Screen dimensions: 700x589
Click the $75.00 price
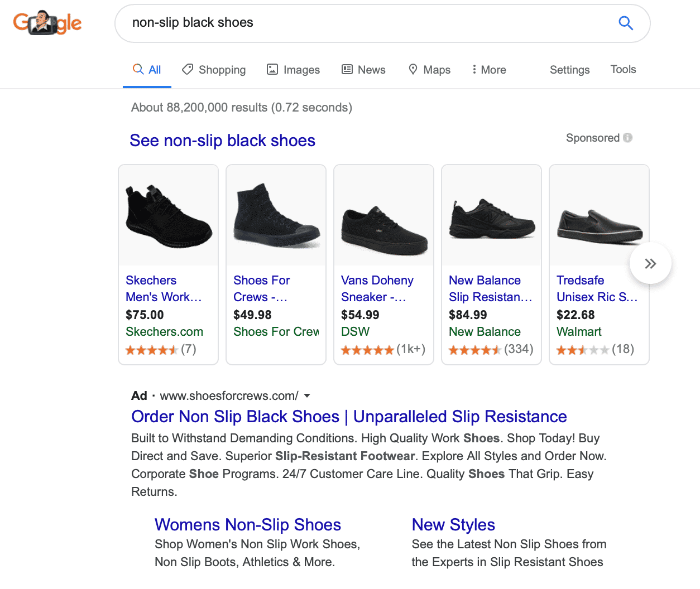[x=145, y=315]
